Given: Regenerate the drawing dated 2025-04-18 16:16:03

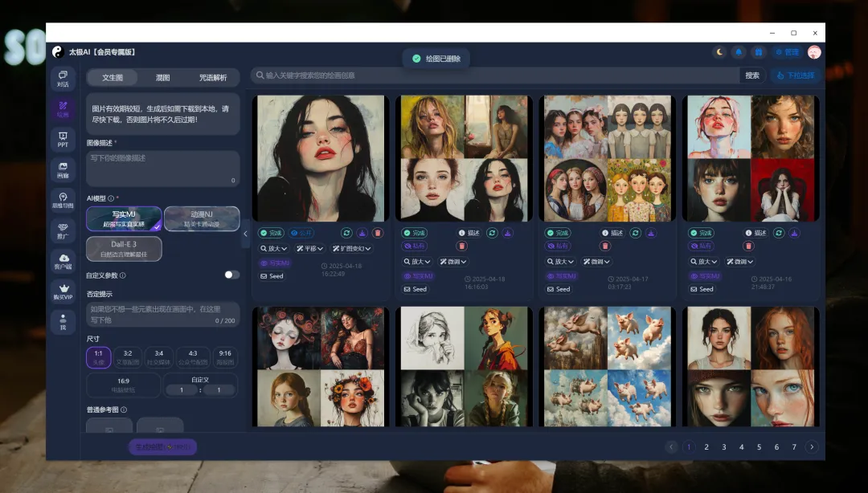Looking at the screenshot, I should coord(492,233).
